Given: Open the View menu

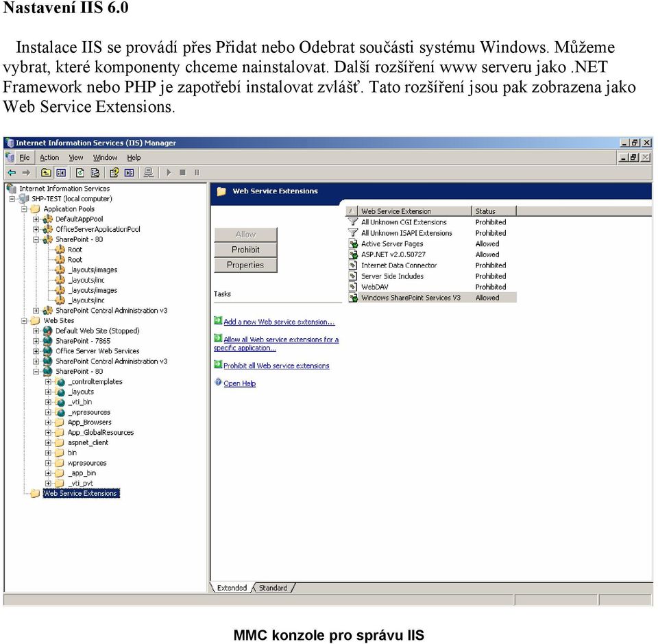Looking at the screenshot, I should (76, 158).
